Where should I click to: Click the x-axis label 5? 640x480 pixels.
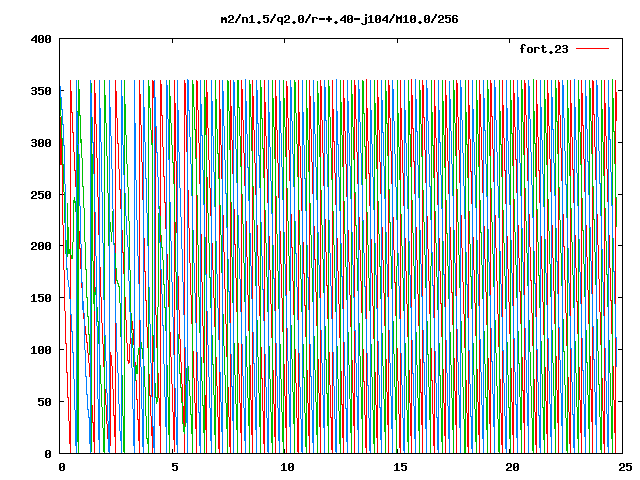click(x=175, y=467)
